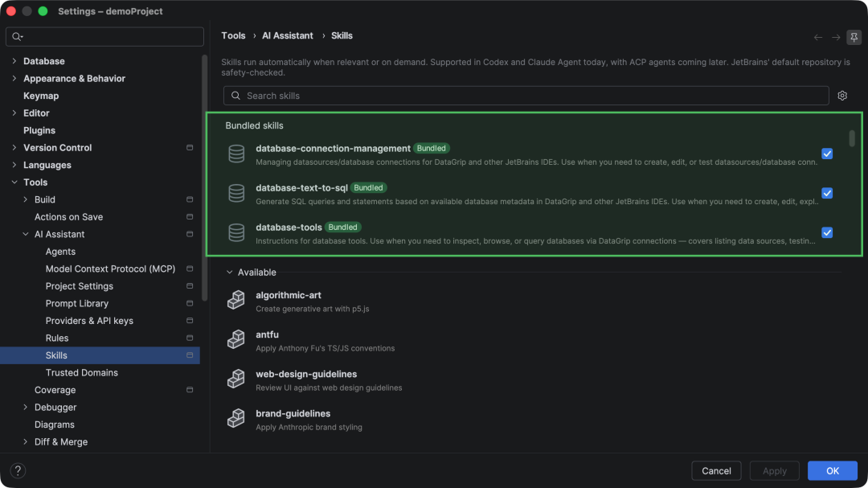868x488 pixels.
Task: Disable the database-connection-management skill checkbox
Action: click(827, 154)
